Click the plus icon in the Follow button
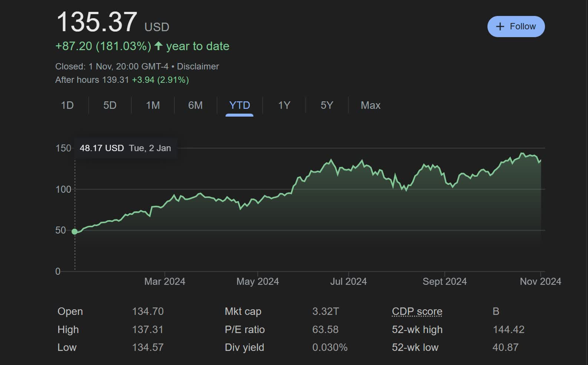 click(x=500, y=27)
